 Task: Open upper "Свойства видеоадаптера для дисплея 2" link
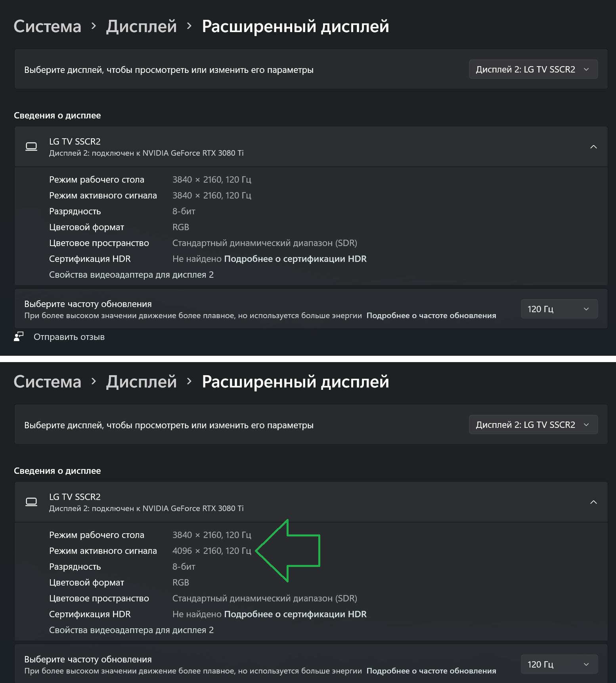(131, 275)
